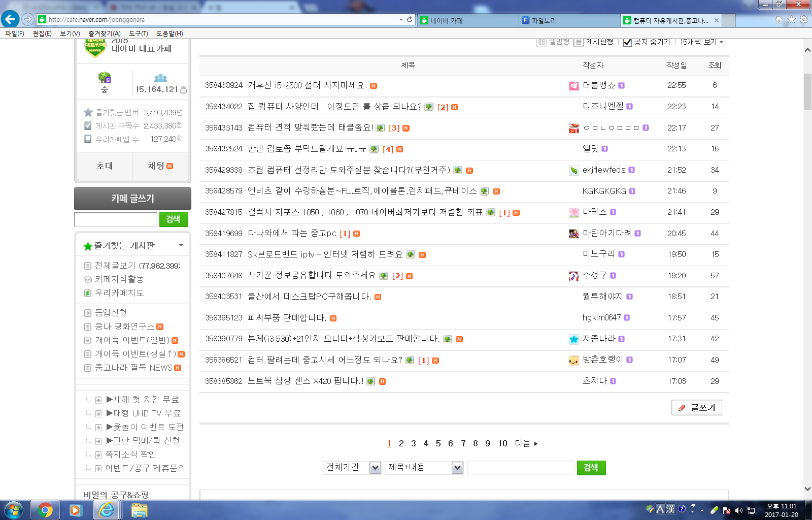This screenshot has width=812, height=520.
Task: Open the 전체기간 period dropdown
Action: point(375,468)
